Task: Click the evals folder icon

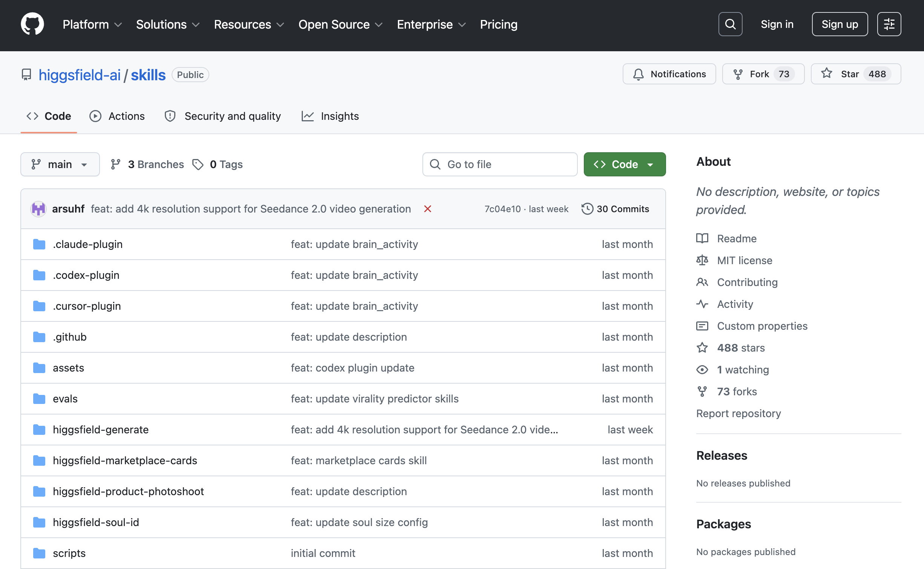Action: click(39, 399)
